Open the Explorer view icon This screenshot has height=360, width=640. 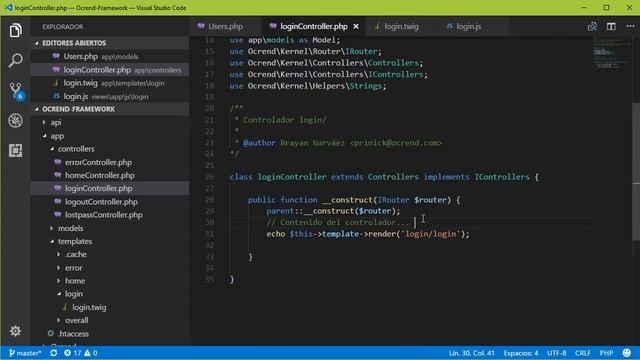pos(16,30)
